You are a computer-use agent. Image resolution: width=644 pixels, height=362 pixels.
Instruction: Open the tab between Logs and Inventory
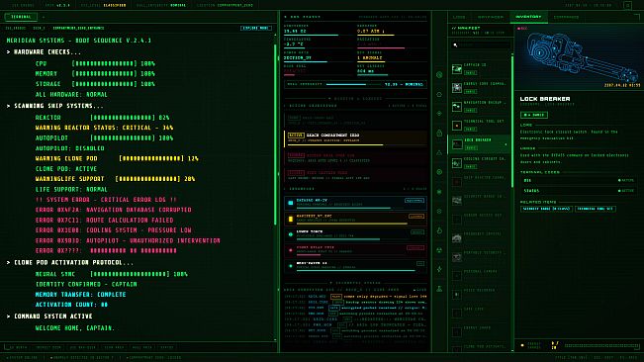click(x=491, y=17)
